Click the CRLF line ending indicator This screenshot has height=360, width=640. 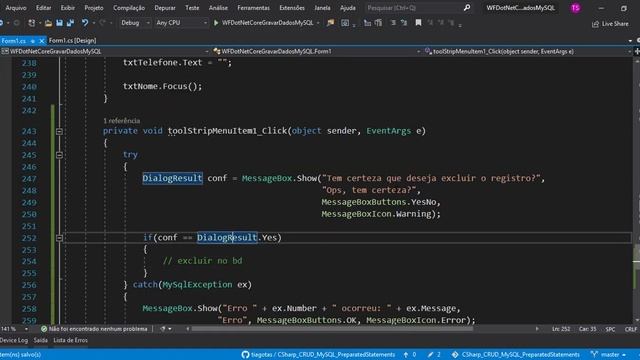[x=631, y=329]
